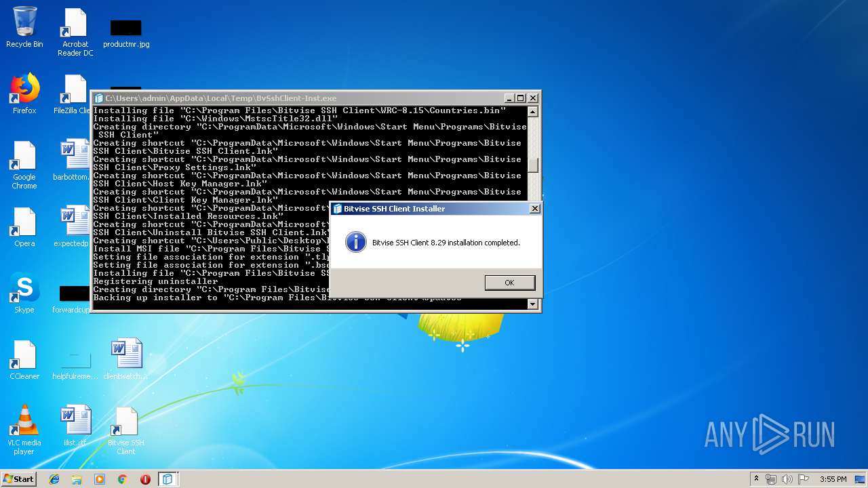Click the blue information icon in dialog
The height and width of the screenshot is (488, 868).
(356, 242)
